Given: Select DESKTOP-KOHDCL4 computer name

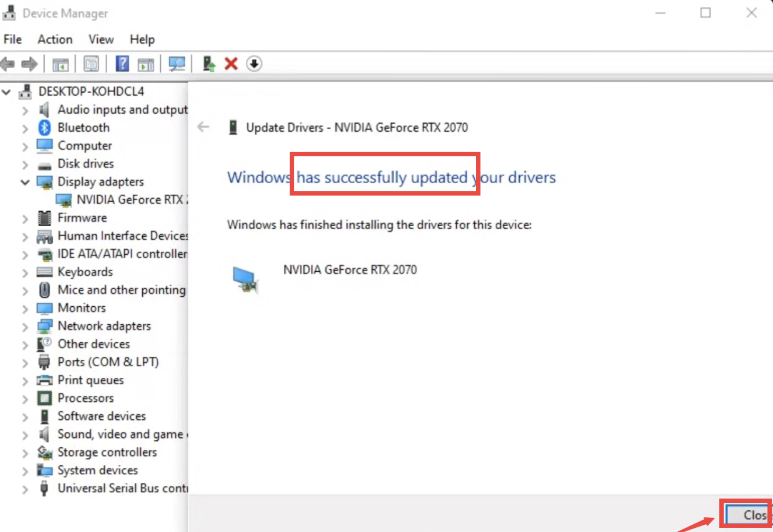Looking at the screenshot, I should coord(92,91).
